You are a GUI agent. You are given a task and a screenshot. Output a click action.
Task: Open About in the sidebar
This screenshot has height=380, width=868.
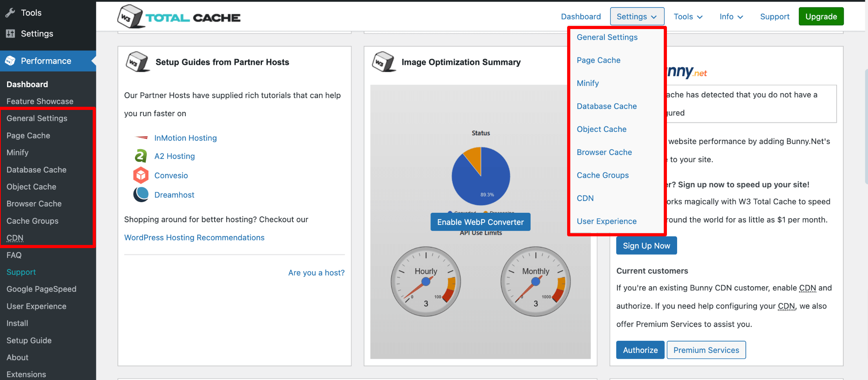coord(17,357)
